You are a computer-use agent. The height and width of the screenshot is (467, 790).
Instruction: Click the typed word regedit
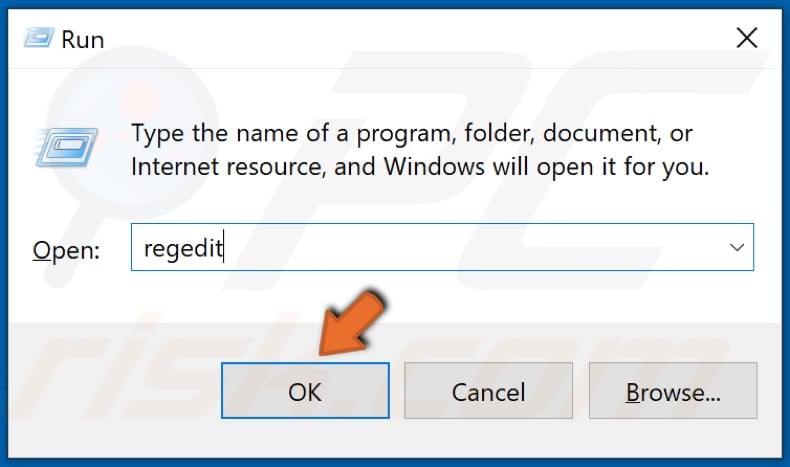point(183,248)
